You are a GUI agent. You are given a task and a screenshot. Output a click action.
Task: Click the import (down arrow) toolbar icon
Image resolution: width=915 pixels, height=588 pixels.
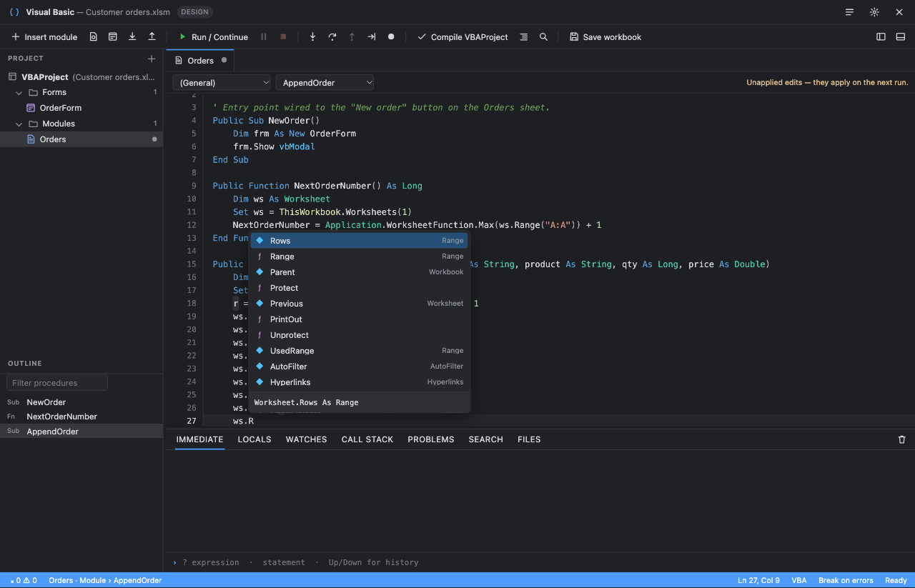point(132,37)
